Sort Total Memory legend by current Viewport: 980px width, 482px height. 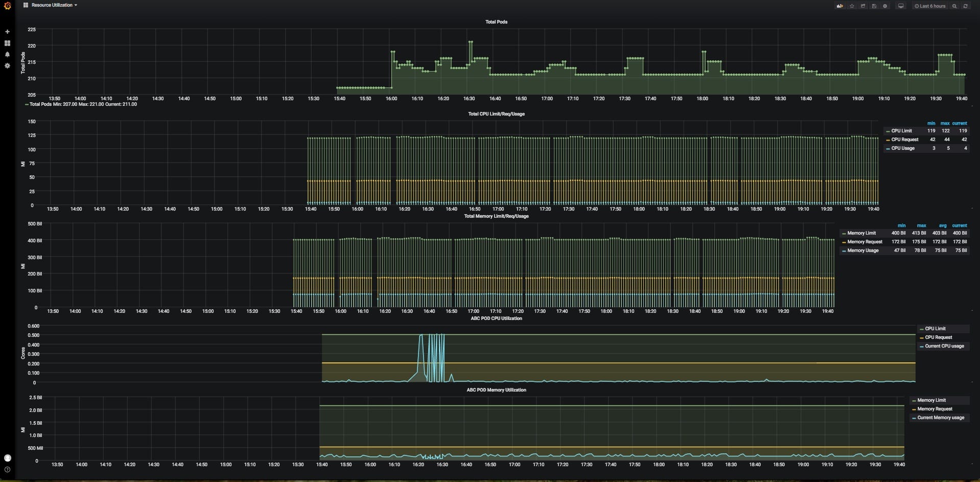coord(959,225)
